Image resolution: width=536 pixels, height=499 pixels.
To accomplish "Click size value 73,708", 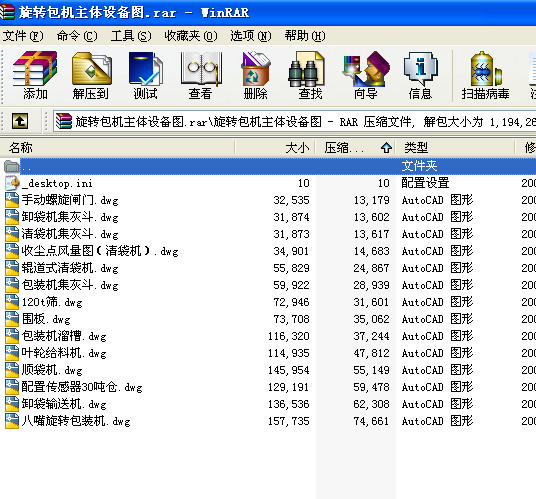I will (x=291, y=319).
